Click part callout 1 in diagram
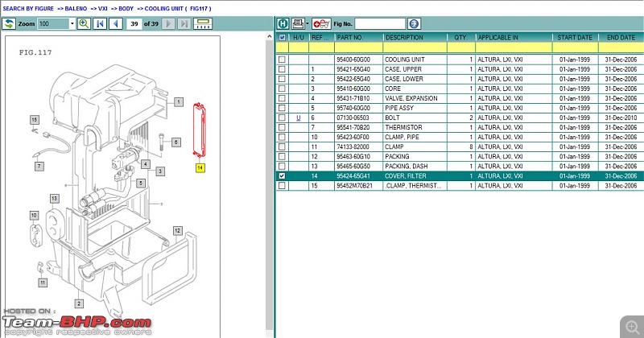Image resolution: width=644 pixels, height=338 pixels. click(x=178, y=102)
